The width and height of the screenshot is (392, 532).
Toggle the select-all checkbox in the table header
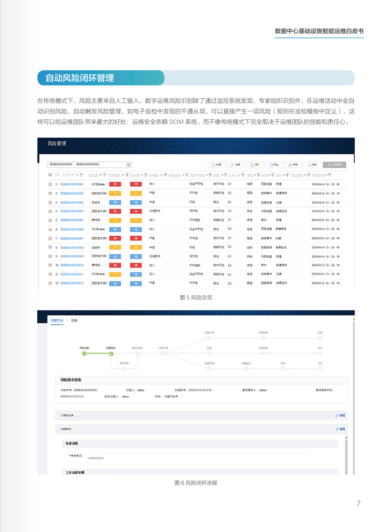[50, 175]
